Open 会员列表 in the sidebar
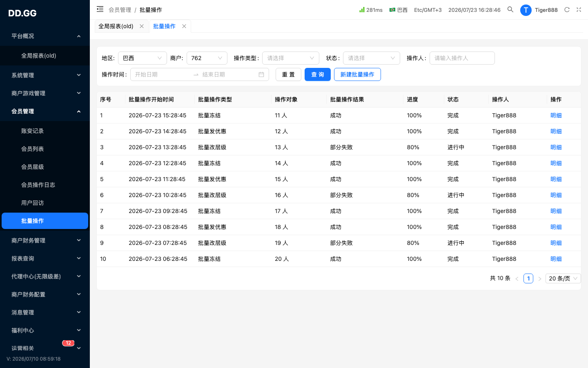588x368 pixels. coord(45,149)
